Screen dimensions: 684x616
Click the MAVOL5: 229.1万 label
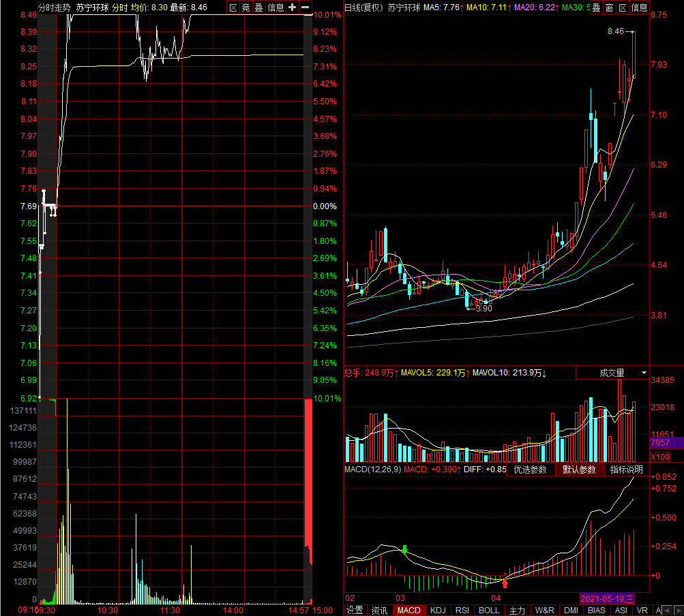tap(435, 373)
